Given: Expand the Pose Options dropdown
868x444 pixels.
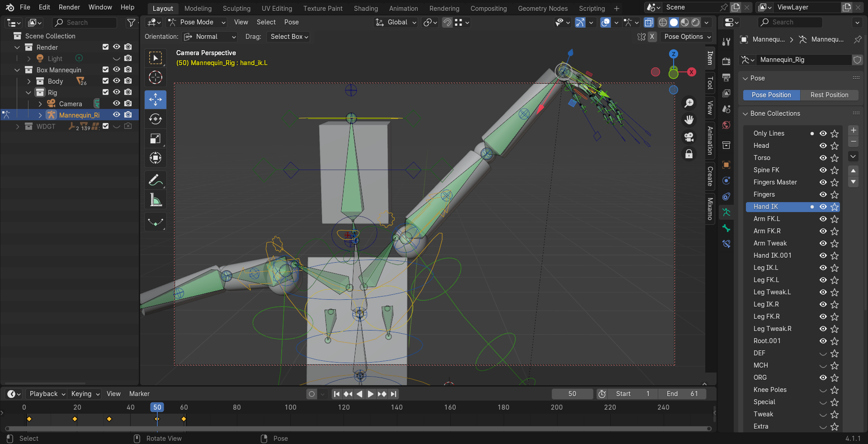Looking at the screenshot, I should (687, 37).
